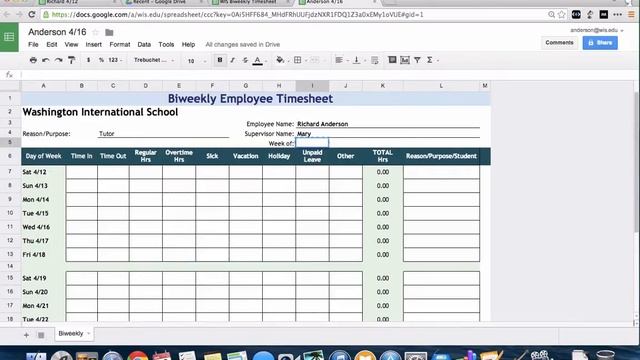
Task: Open horizontal align options
Action: tap(339, 60)
